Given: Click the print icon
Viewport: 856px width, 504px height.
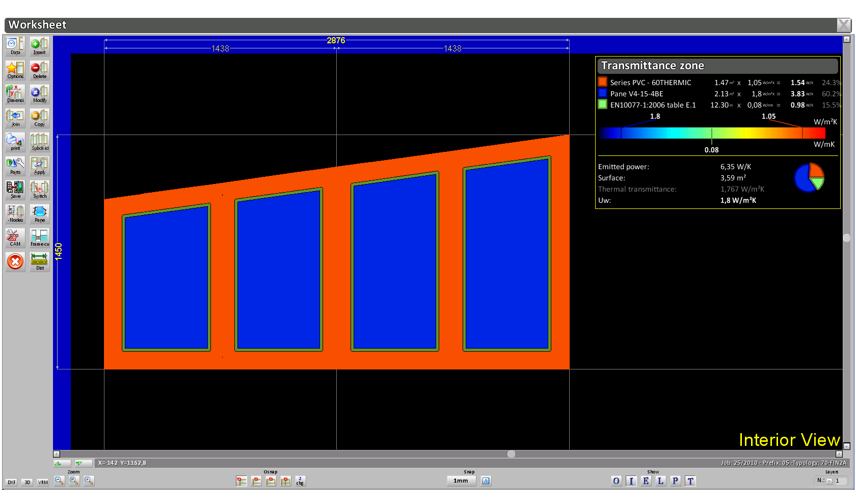Looking at the screenshot, I should click(x=15, y=142).
